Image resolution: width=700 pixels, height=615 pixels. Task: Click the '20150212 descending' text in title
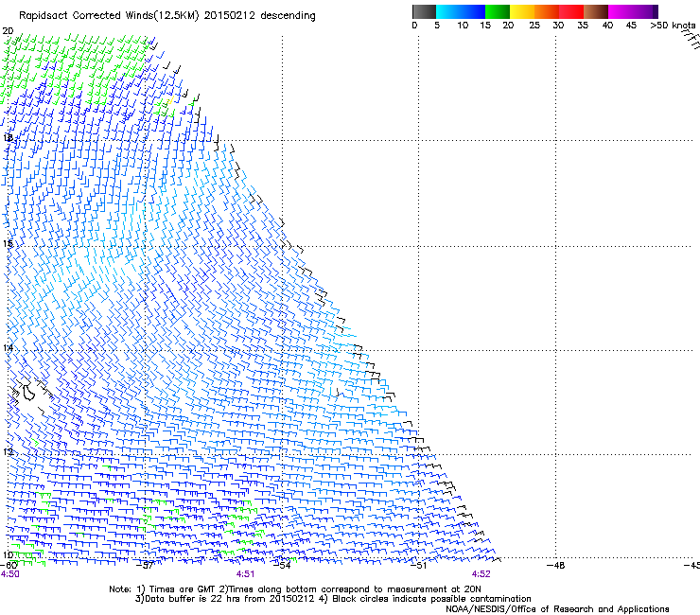click(260, 16)
